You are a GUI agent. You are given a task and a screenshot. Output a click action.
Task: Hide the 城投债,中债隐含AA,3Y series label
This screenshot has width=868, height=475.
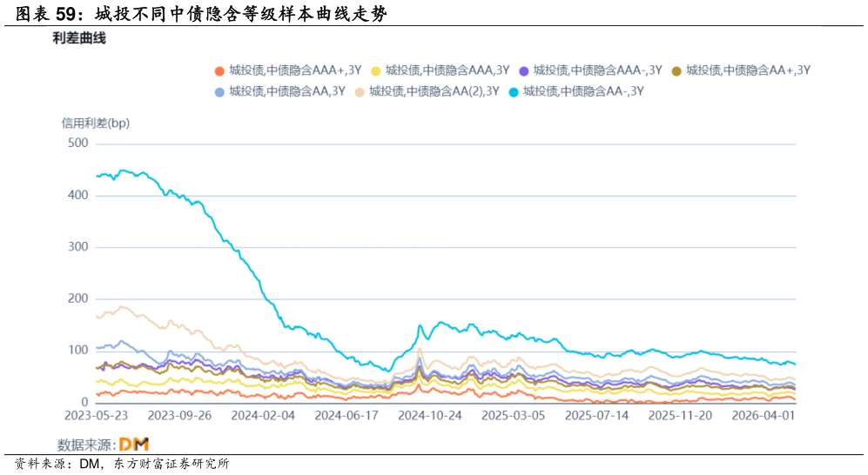(287, 91)
